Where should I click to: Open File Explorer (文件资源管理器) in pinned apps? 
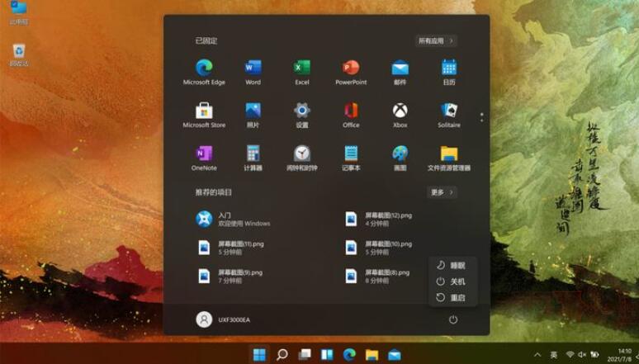pos(449,158)
